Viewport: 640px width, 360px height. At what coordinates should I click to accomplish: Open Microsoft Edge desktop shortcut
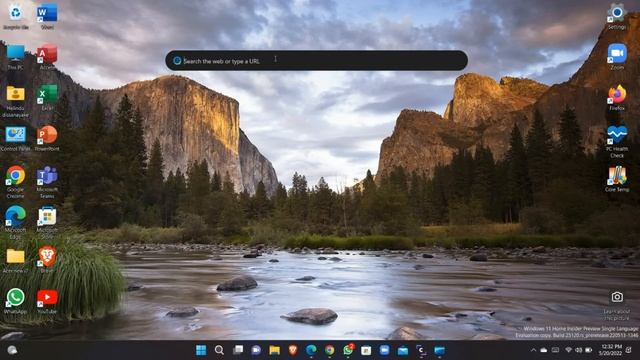[x=16, y=222]
